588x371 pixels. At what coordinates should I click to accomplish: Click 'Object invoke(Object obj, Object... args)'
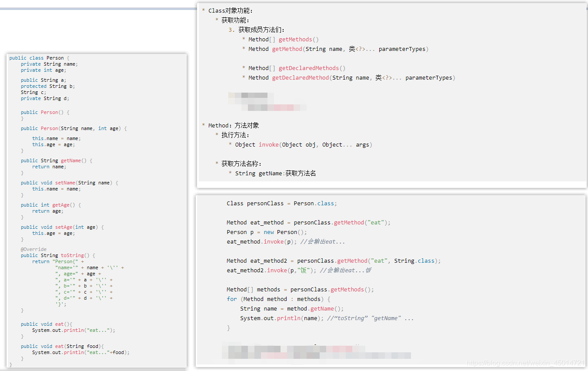coord(301,144)
